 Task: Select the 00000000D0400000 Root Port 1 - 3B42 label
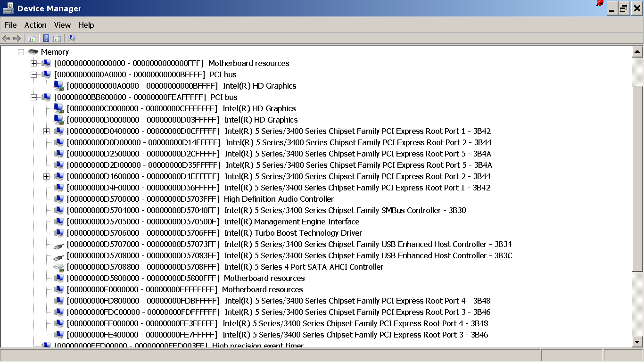[279, 131]
